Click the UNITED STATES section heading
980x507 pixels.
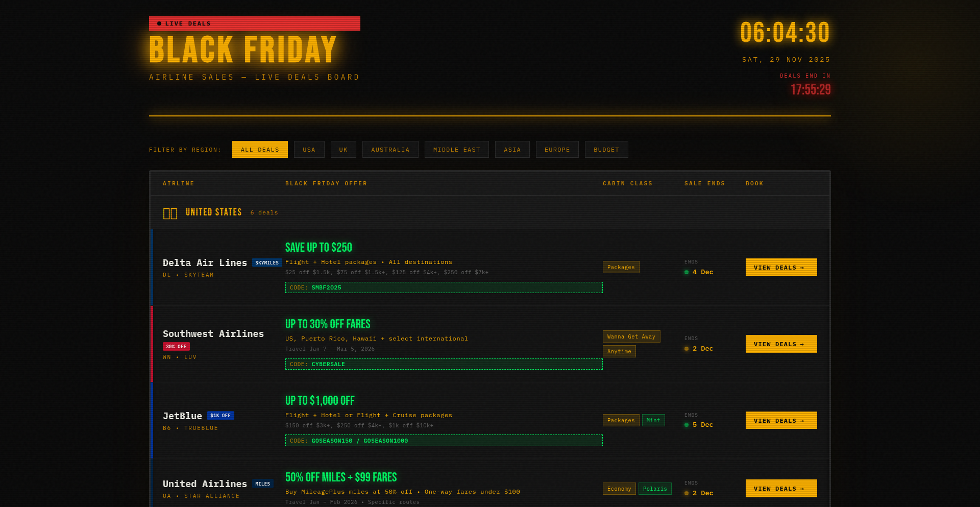pos(214,212)
